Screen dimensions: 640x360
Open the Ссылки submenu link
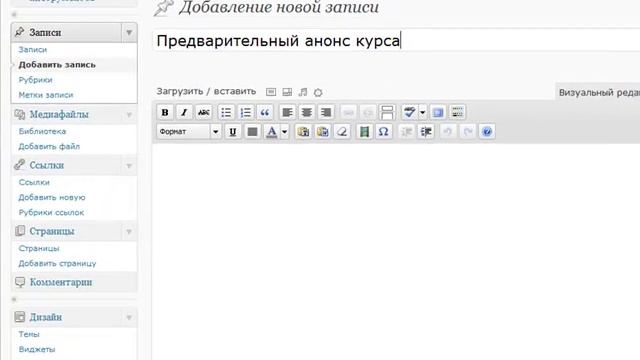(x=34, y=182)
